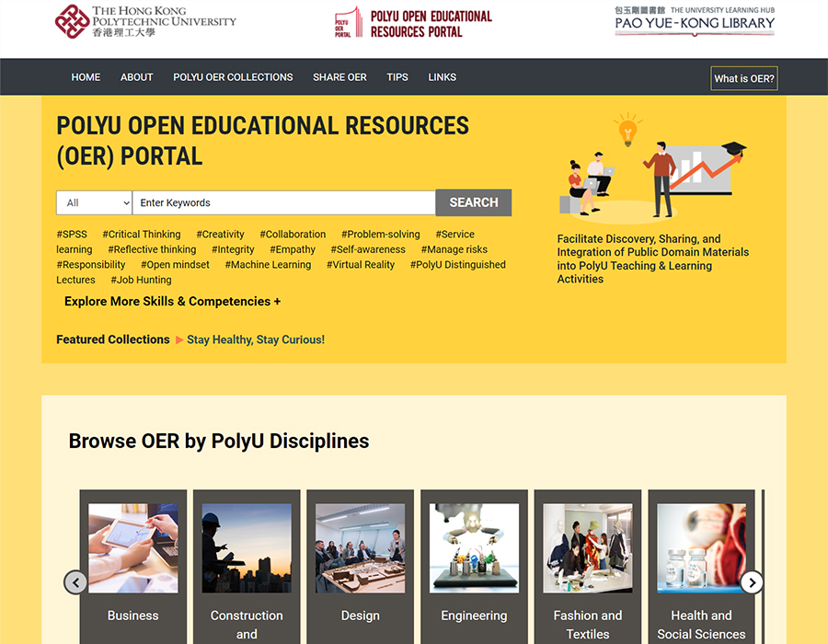This screenshot has height=644, width=828.
Task: Go to SHARE OER page
Action: (339, 77)
